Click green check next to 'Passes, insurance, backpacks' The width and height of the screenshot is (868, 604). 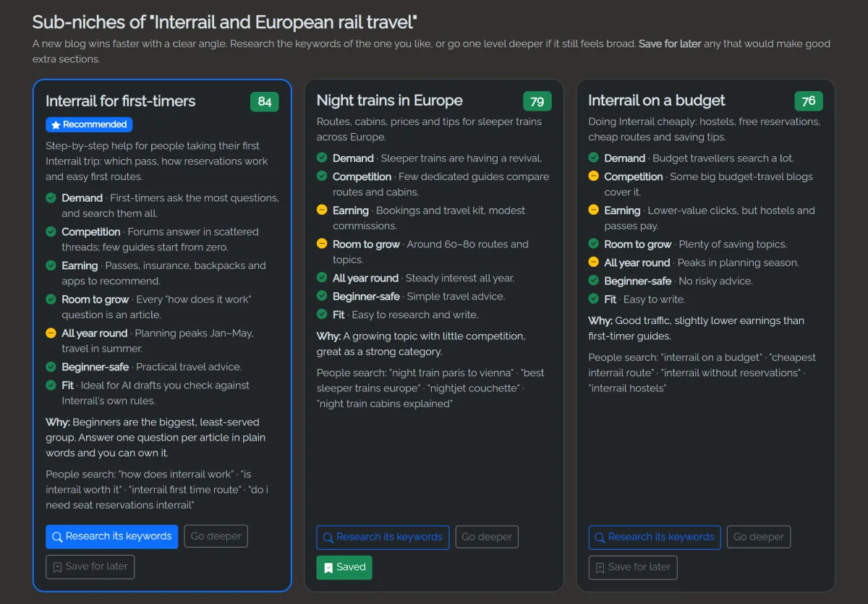51,265
